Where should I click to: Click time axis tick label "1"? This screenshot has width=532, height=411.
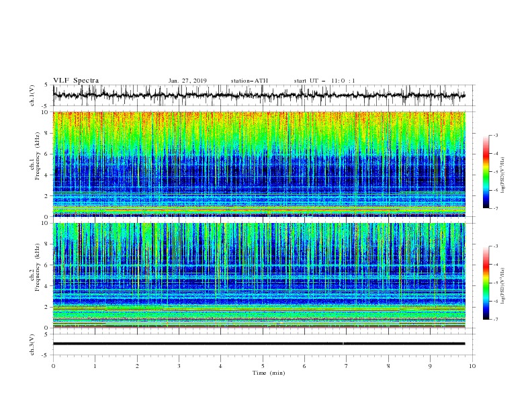point(95,366)
